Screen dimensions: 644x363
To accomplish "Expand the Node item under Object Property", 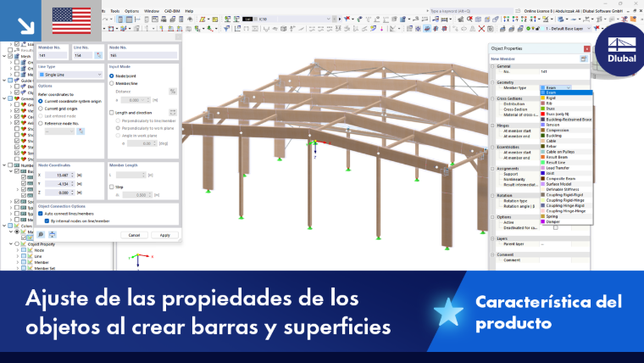I will [17, 250].
